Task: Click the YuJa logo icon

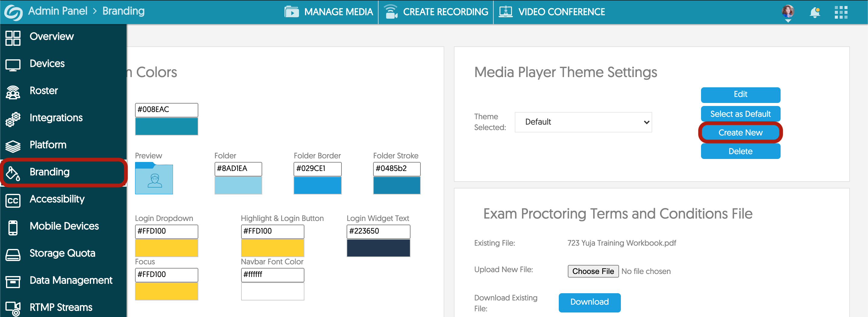Action: coord(13,12)
